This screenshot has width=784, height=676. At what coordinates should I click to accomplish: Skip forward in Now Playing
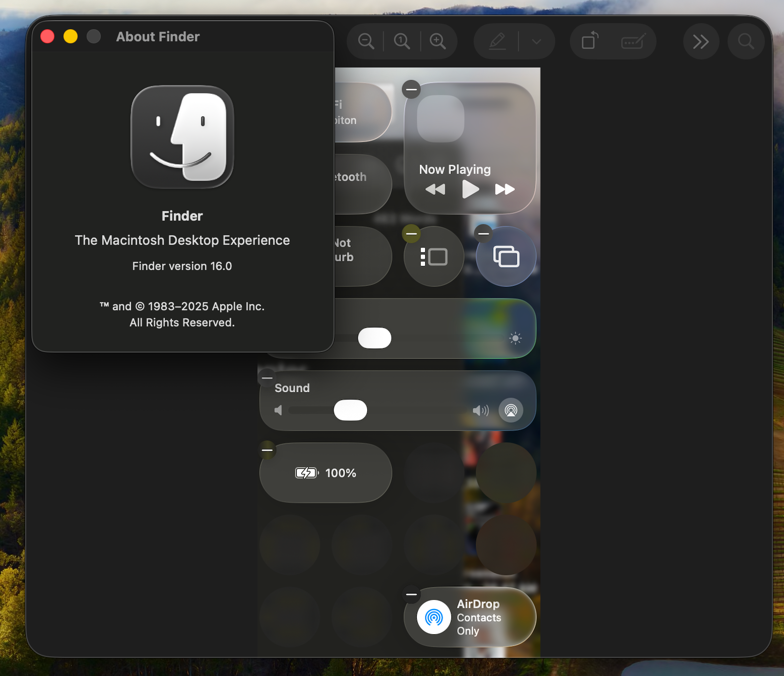point(505,189)
